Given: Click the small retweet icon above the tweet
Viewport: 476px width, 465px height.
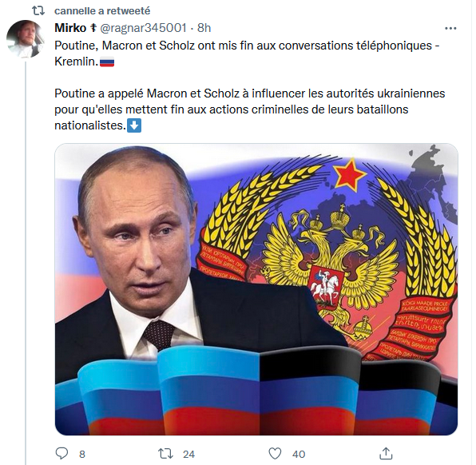Looking at the screenshot, I should [38, 11].
